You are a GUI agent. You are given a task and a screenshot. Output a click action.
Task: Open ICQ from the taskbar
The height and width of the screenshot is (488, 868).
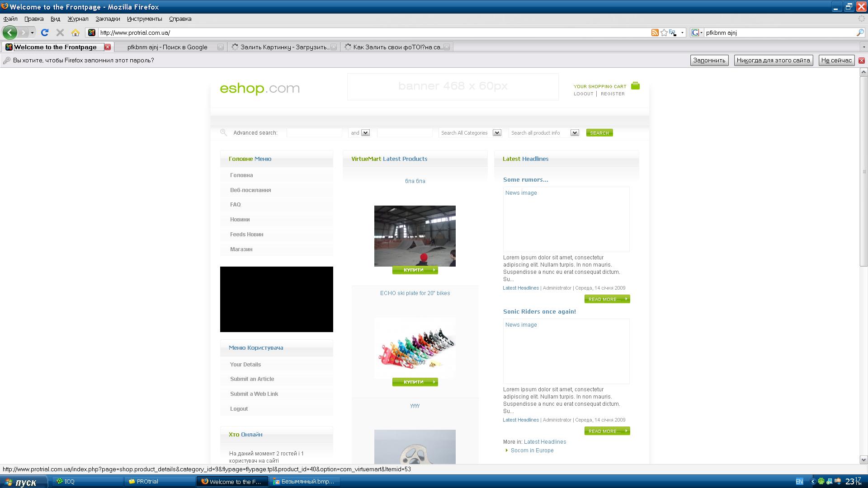(x=69, y=482)
